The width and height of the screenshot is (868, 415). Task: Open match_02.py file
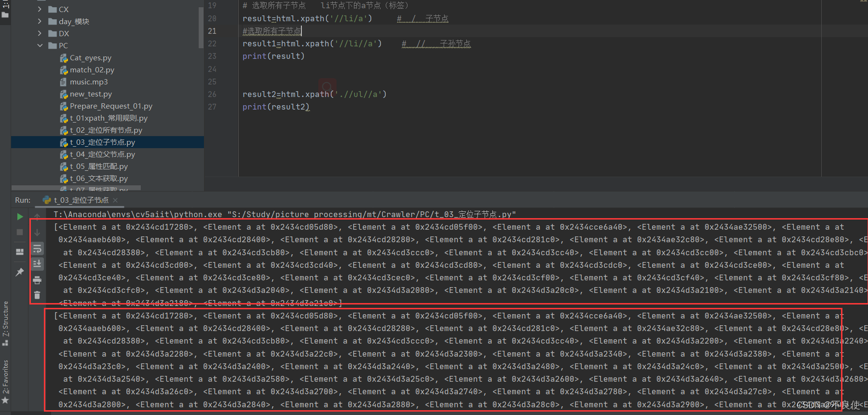pos(92,70)
